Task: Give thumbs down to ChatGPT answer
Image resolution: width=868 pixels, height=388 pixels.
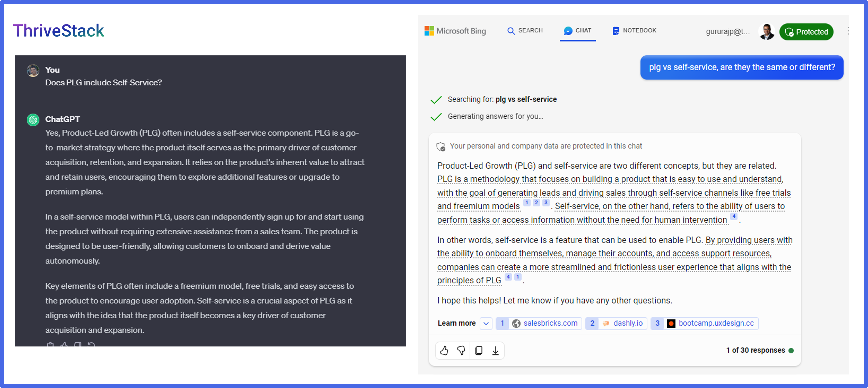Action: (x=78, y=344)
